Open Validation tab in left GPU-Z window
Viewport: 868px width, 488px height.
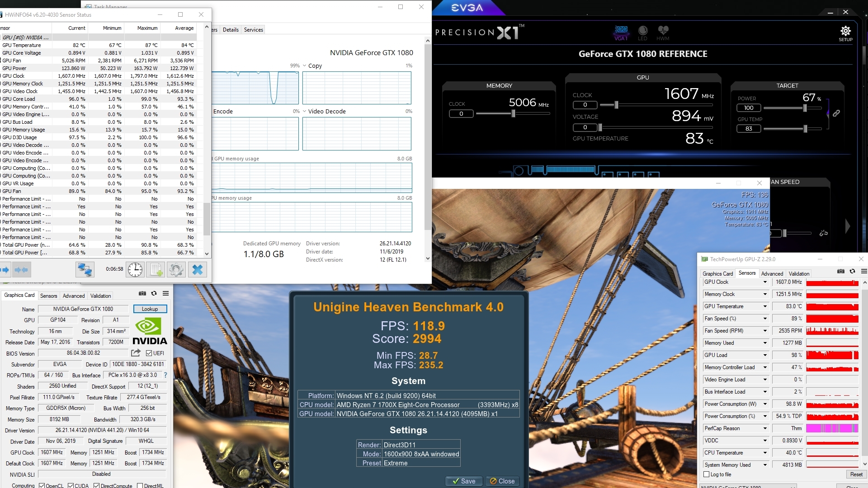(x=100, y=296)
